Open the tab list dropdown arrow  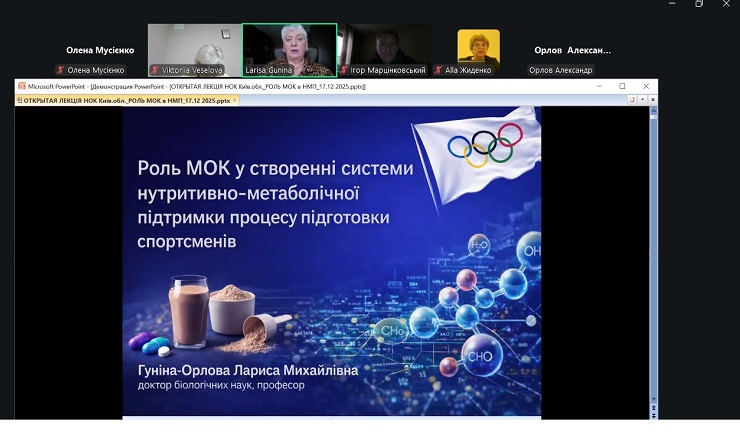pyautogui.click(x=641, y=100)
